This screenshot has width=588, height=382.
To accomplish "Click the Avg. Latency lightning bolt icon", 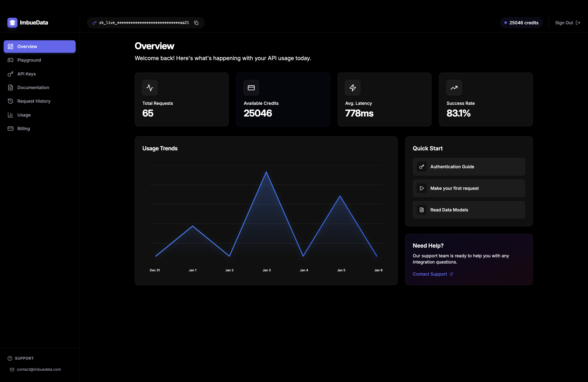I will click(353, 88).
